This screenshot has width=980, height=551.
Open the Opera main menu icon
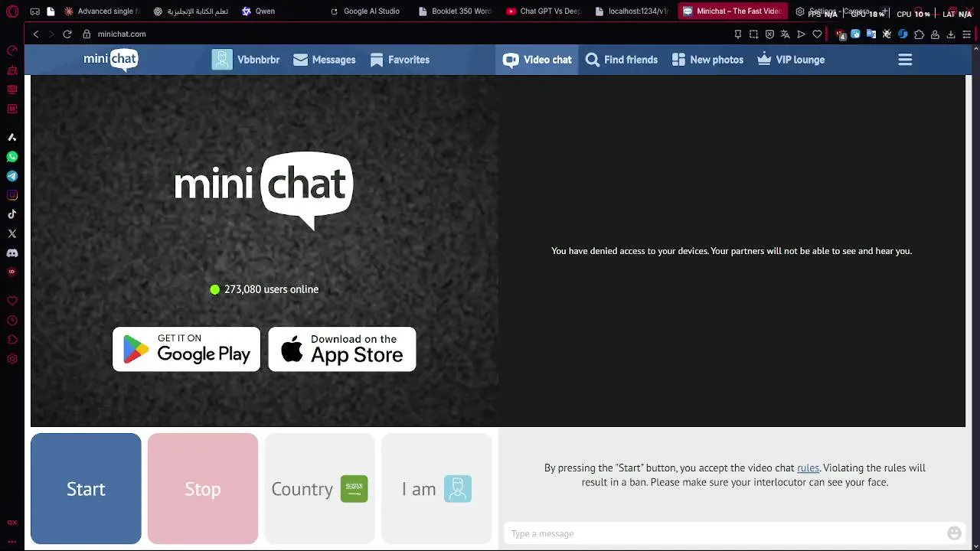click(x=11, y=11)
